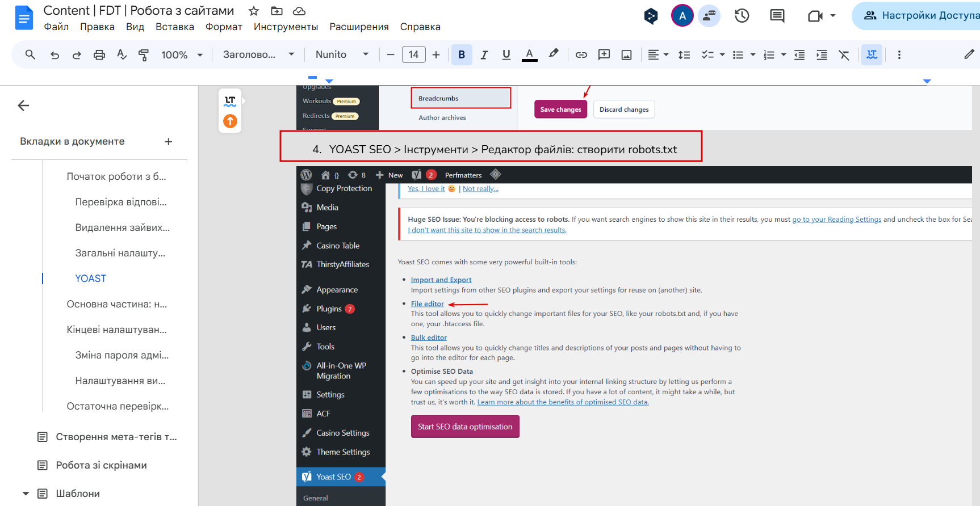Show all comments via the comment icon

pyautogui.click(x=777, y=16)
